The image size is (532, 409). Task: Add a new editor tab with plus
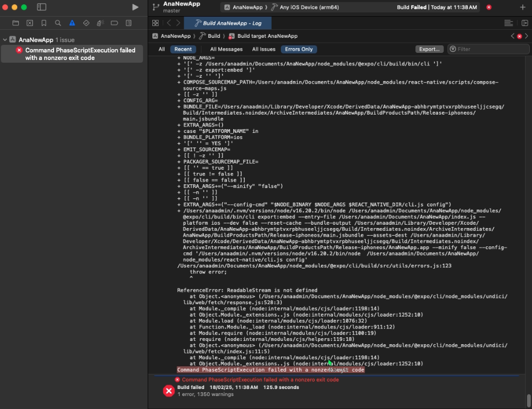522,7
